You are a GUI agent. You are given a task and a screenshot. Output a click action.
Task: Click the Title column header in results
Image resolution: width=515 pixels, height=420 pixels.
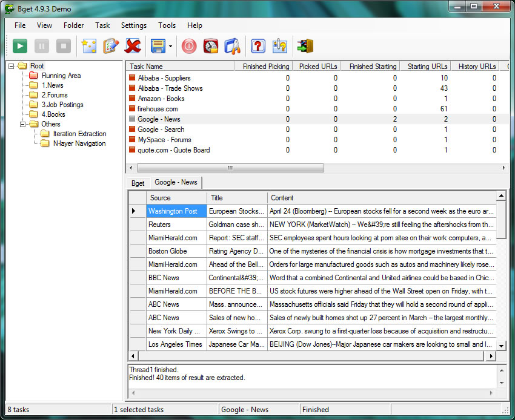point(237,198)
